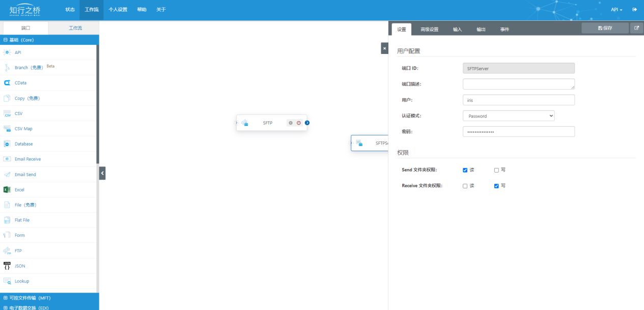The height and width of the screenshot is (310, 644).
Task: Click the blue arrow connector on SFTP node
Action: (x=307, y=123)
